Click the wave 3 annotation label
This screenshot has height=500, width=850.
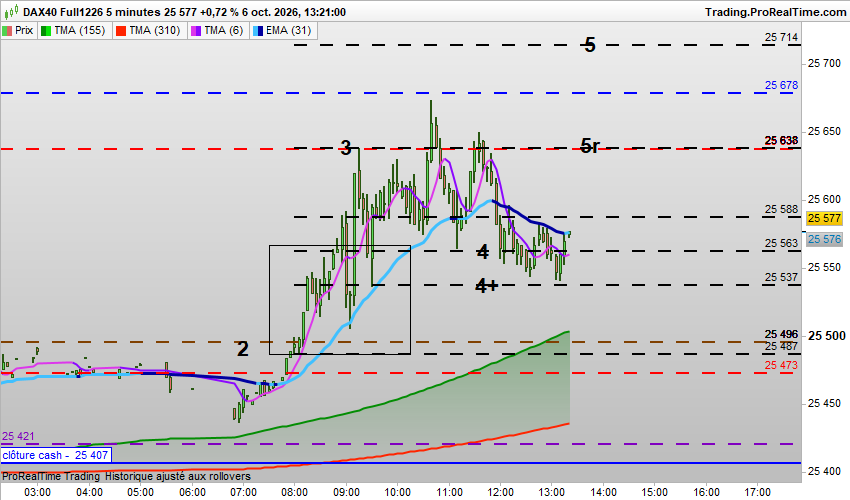pos(346,148)
